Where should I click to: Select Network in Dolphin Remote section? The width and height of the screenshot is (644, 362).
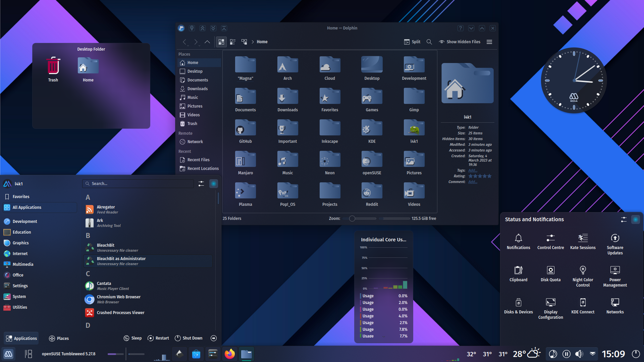point(199,142)
